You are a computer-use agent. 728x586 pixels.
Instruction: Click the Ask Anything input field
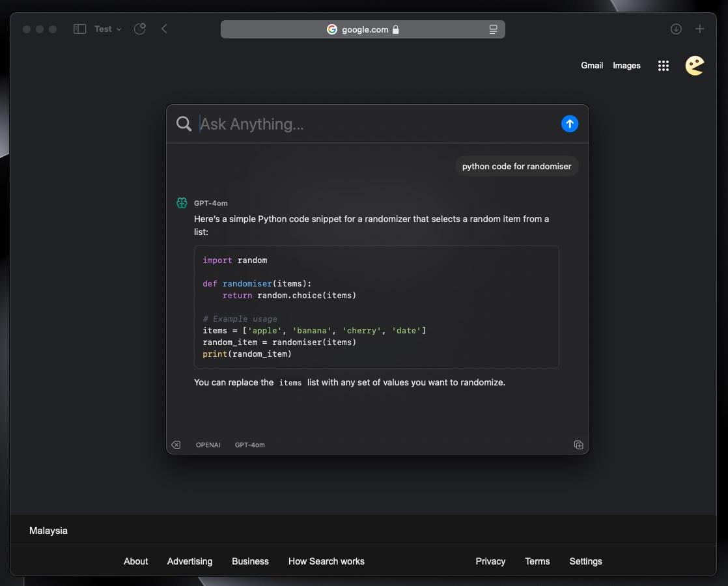(371, 124)
